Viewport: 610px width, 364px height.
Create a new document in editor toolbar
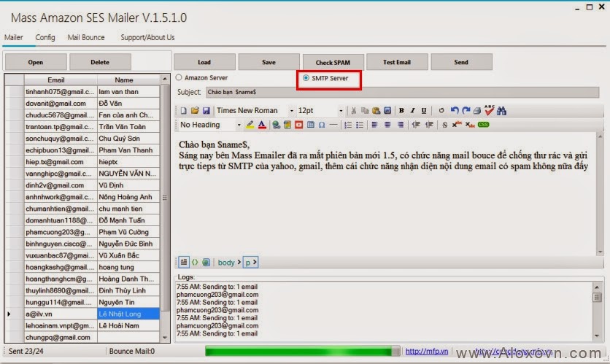pos(183,111)
